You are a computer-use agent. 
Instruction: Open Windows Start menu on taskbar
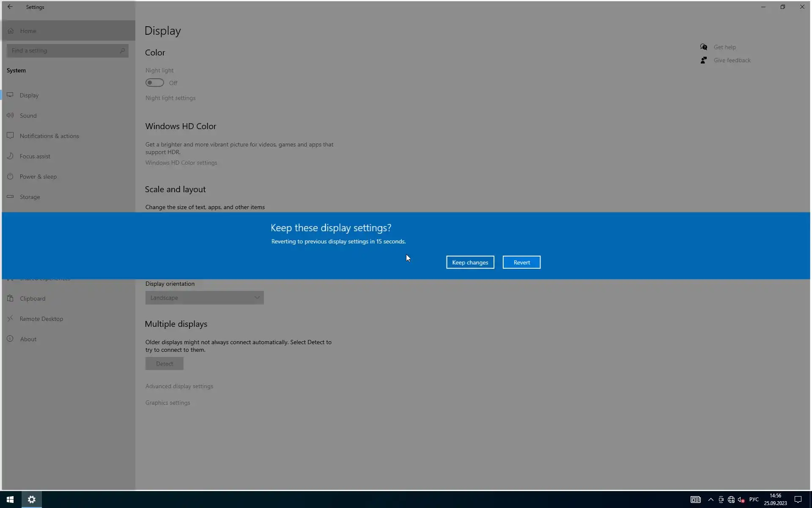point(10,500)
